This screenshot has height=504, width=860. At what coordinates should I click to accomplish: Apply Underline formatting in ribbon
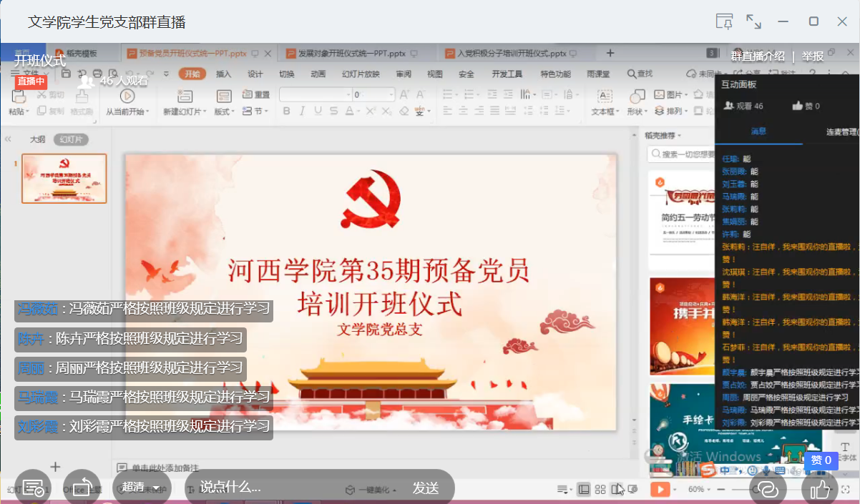point(318,111)
